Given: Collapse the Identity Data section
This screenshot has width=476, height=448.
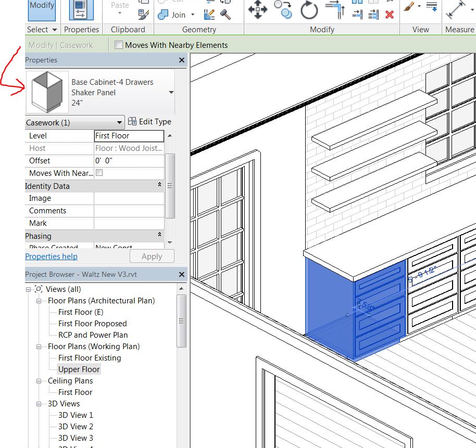Looking at the screenshot, I should 160,185.
